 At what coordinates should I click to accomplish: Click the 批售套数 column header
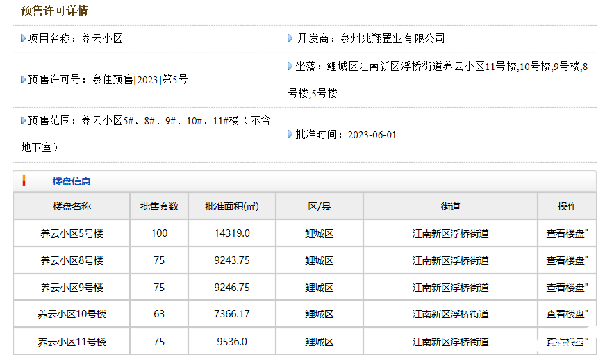pos(159,206)
